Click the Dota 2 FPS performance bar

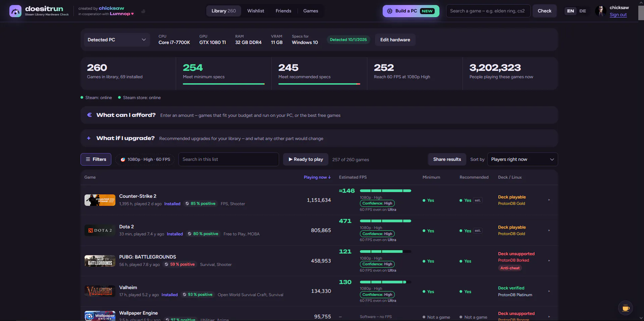[x=385, y=221]
